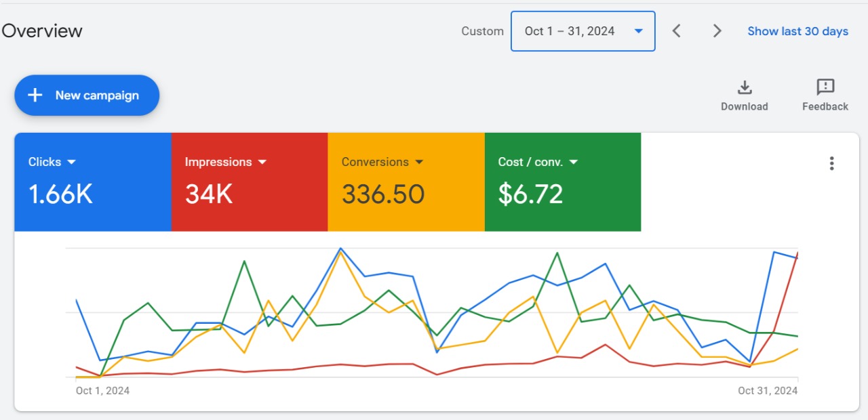Screen dimensions: 868x420
Task: Click the plus icon in New campaign
Action: pos(35,96)
